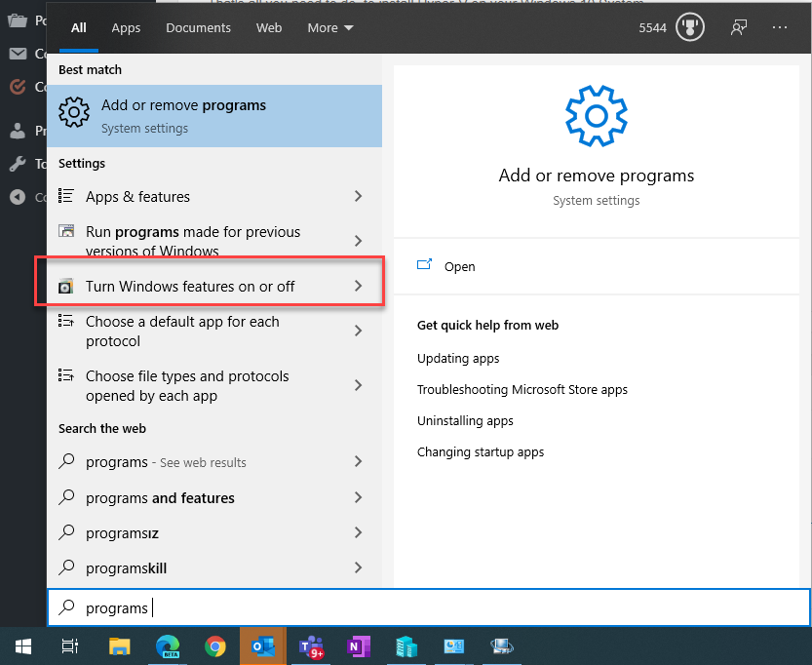This screenshot has width=812, height=665.
Task: Launch File Explorer from the taskbar
Action: tap(119, 646)
